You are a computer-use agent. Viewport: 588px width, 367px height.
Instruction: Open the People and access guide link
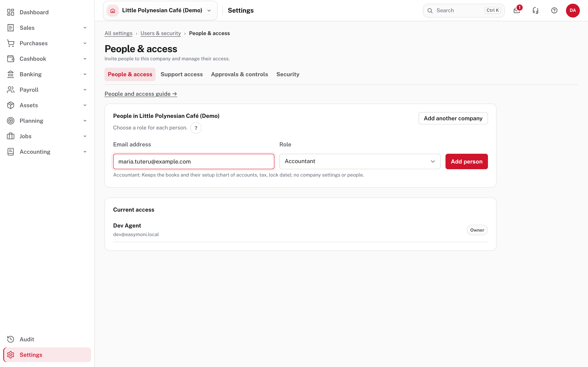[141, 94]
